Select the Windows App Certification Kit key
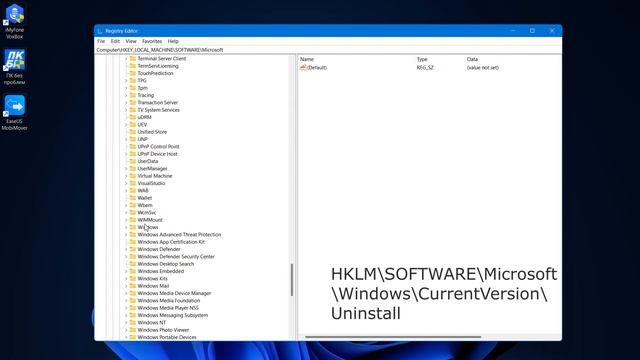Image resolution: width=640 pixels, height=360 pixels. tap(171, 242)
